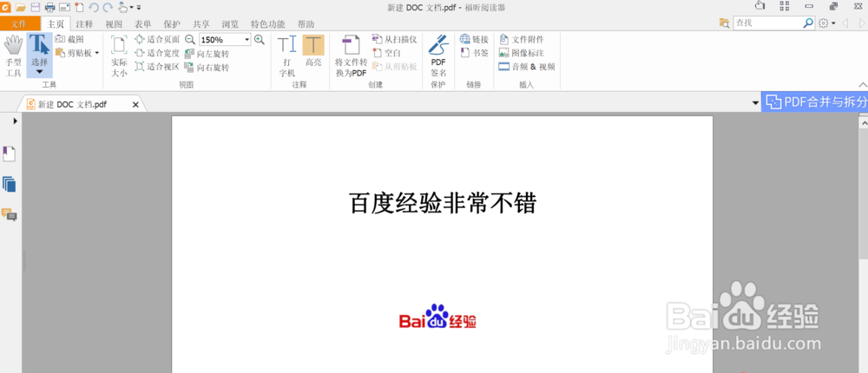868x373 pixels.
Task: Click the Save icon in quick toolbar
Action: 36,7
